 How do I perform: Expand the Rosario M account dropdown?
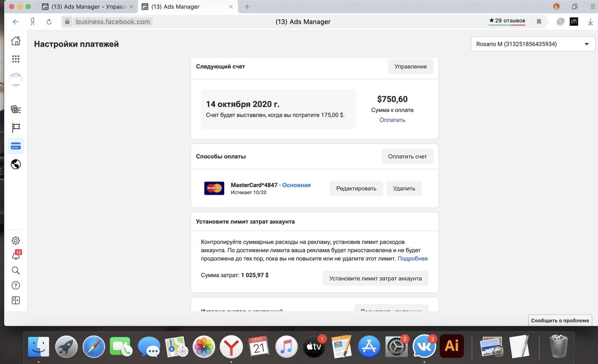tap(533, 44)
